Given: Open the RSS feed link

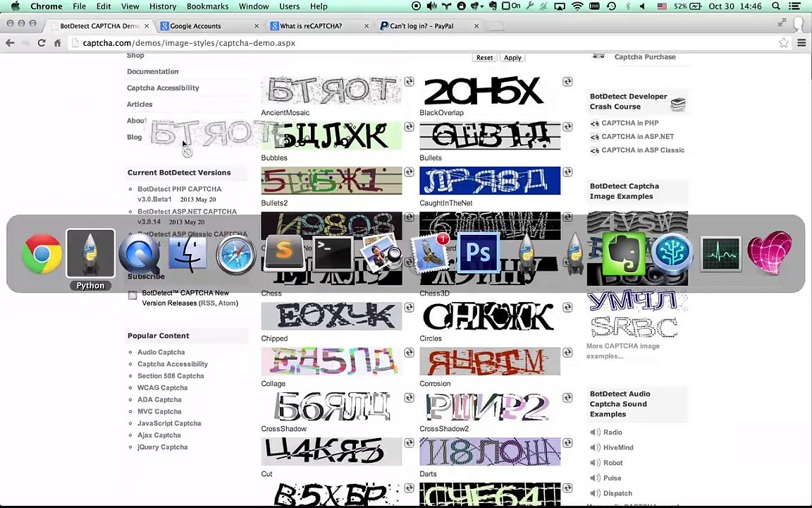Looking at the screenshot, I should (207, 303).
